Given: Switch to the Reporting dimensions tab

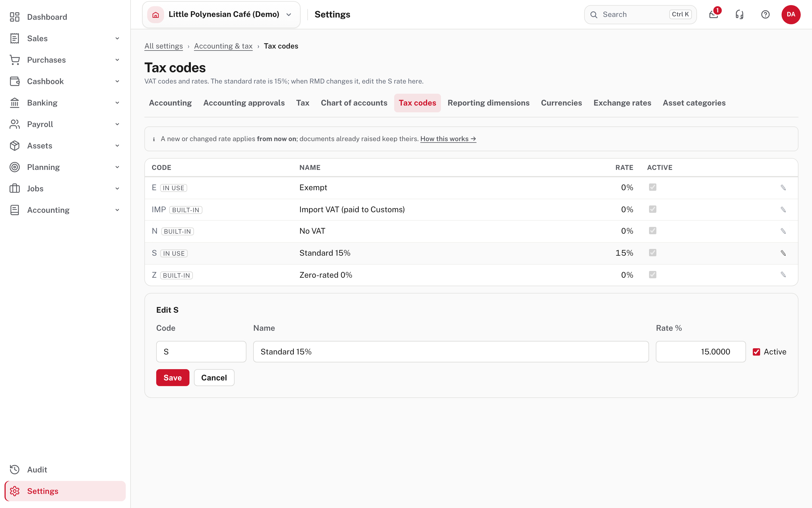Looking at the screenshot, I should pyautogui.click(x=489, y=103).
